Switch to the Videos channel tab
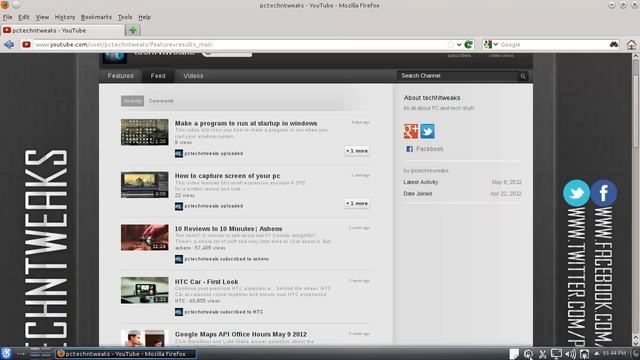 (x=193, y=76)
